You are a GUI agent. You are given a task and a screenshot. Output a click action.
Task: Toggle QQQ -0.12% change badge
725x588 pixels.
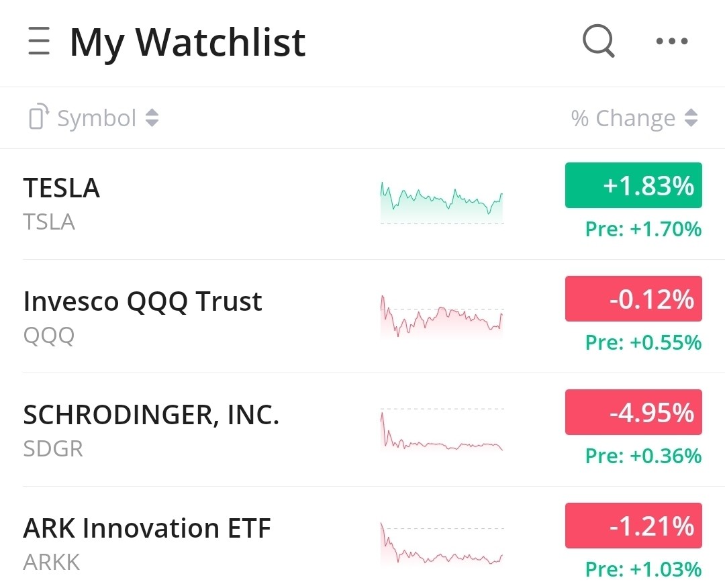(x=633, y=299)
